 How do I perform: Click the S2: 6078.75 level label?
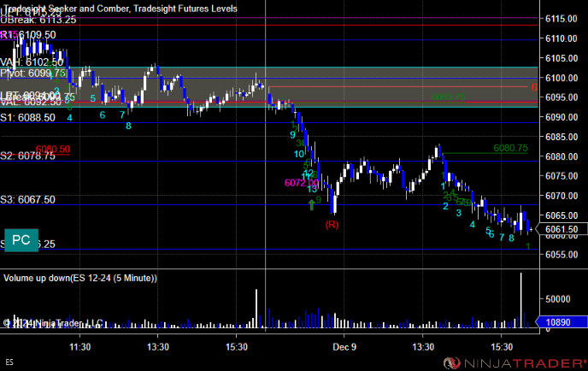tap(27, 156)
